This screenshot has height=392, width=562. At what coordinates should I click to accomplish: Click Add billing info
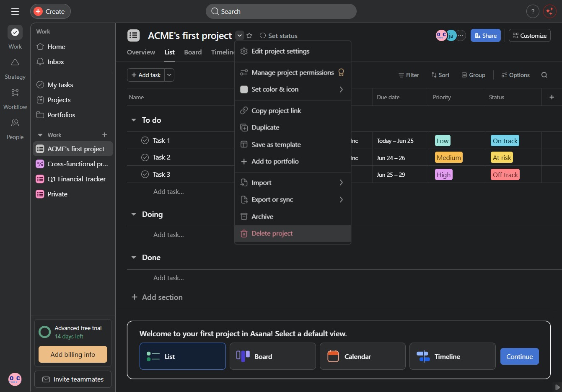pyautogui.click(x=73, y=354)
